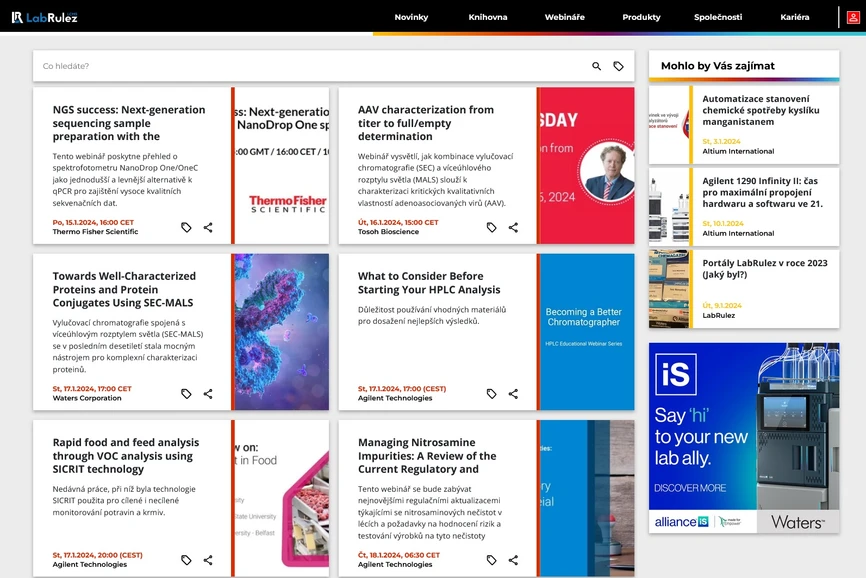Click 'Waters Corporation' company name
This screenshot has width=866, height=578.
click(87, 398)
